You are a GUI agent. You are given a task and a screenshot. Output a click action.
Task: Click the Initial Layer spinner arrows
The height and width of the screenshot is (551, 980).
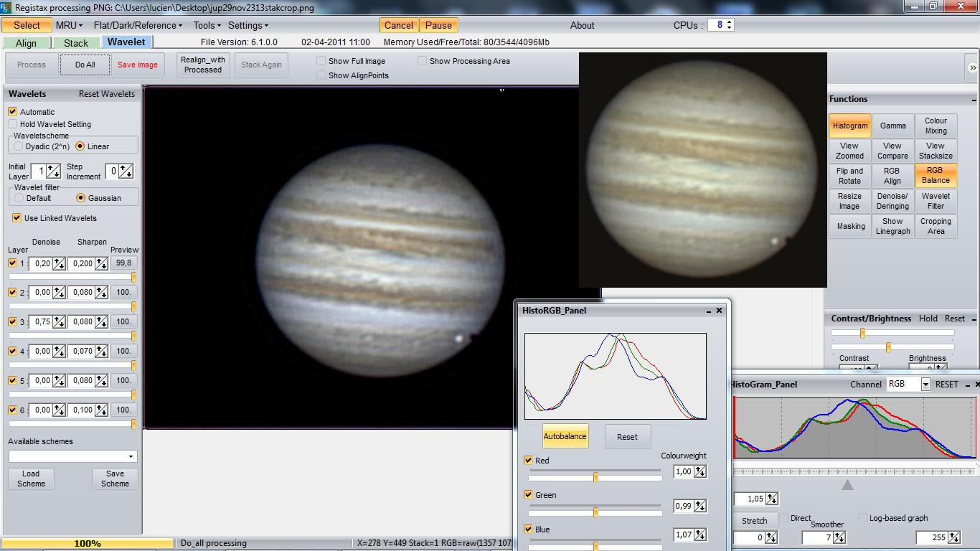click(53, 171)
